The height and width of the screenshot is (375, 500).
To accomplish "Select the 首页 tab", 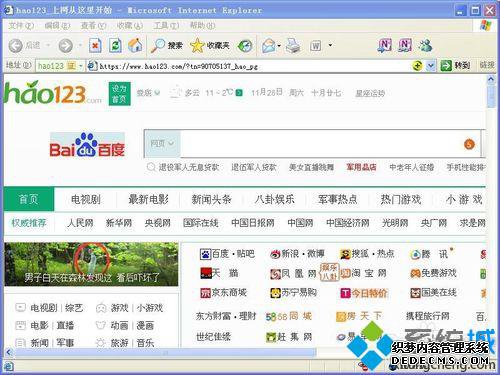I will coord(29,199).
